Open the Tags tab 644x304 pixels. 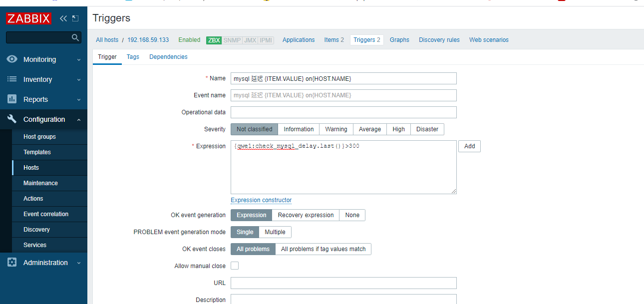coord(133,57)
